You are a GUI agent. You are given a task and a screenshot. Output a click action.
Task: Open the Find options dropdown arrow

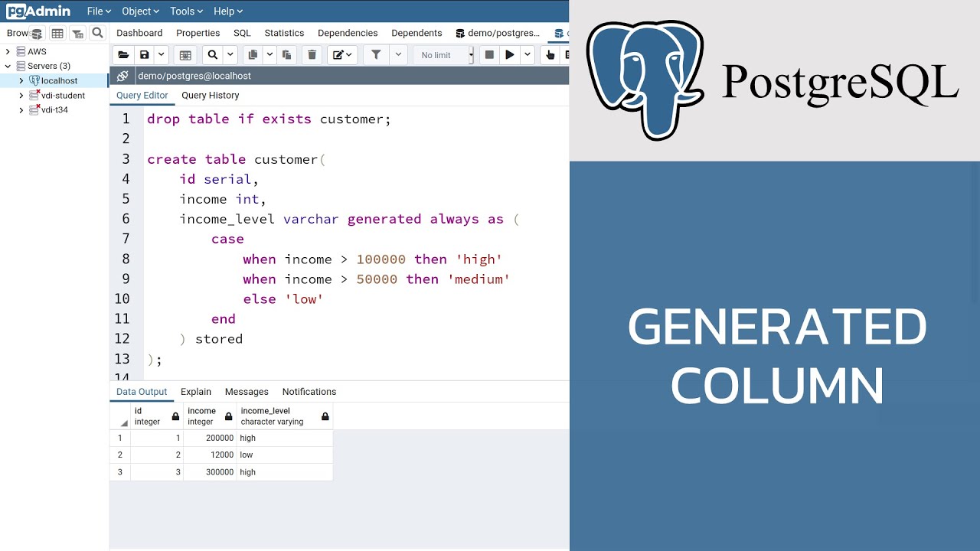230,55
